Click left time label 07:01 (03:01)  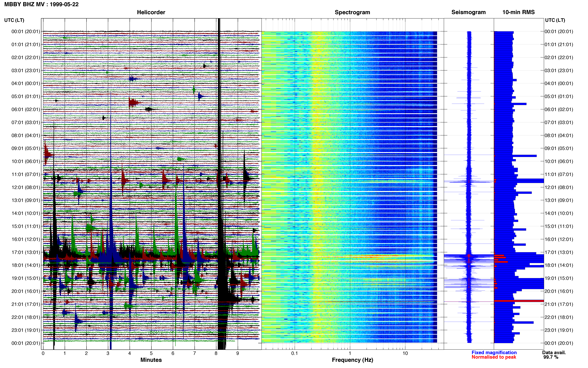tap(26, 122)
